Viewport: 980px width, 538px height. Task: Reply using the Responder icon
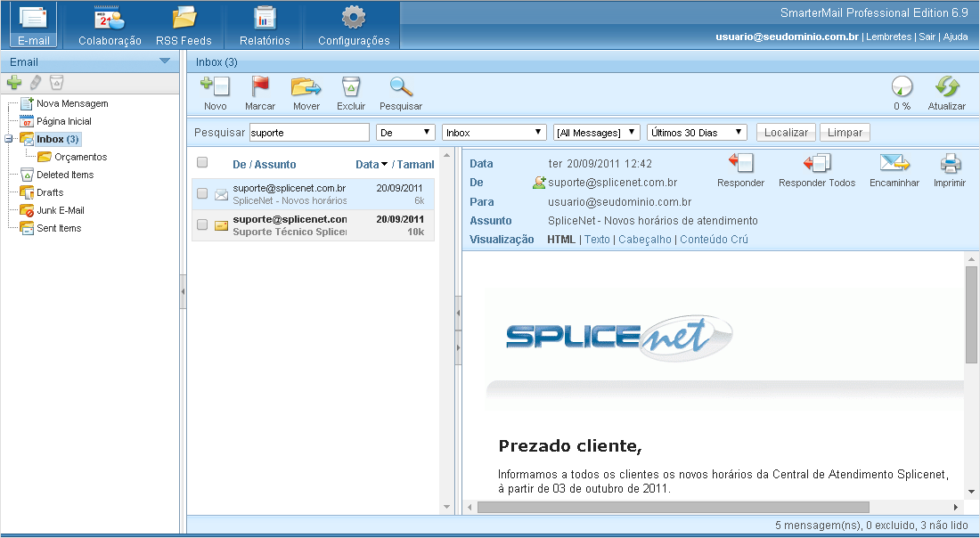pos(741,163)
